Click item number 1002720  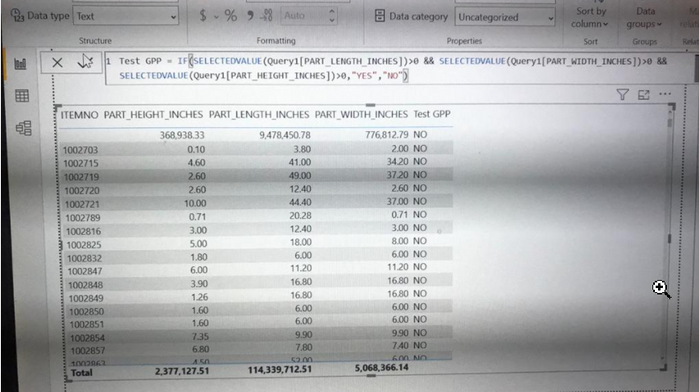82,190
